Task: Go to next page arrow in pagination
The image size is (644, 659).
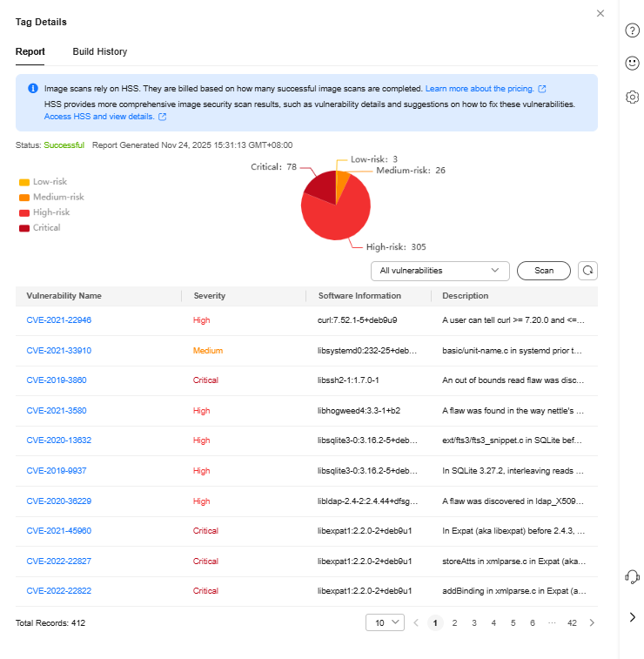Action: (592, 623)
